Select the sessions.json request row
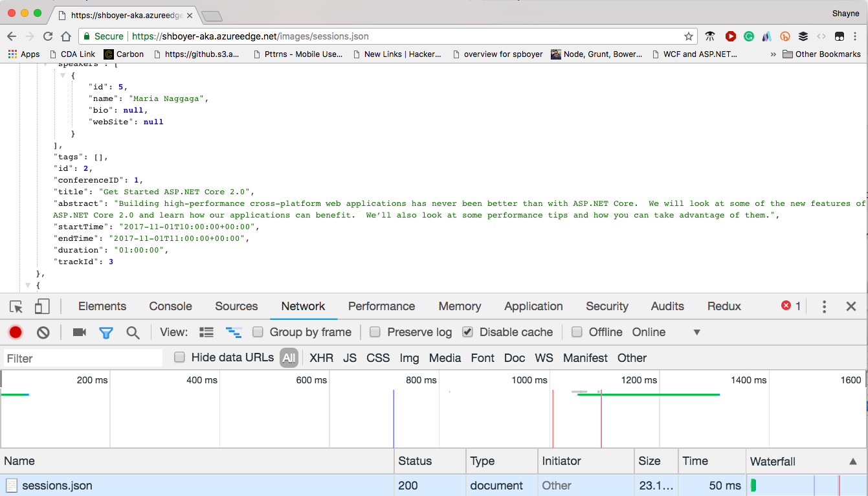 (x=434, y=485)
